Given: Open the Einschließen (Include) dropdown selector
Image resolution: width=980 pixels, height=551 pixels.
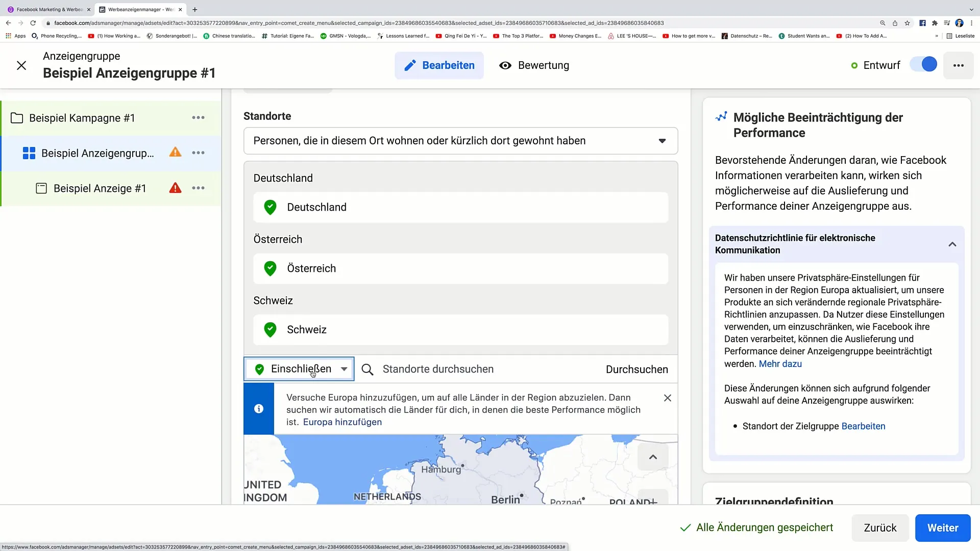Looking at the screenshot, I should pos(300,369).
